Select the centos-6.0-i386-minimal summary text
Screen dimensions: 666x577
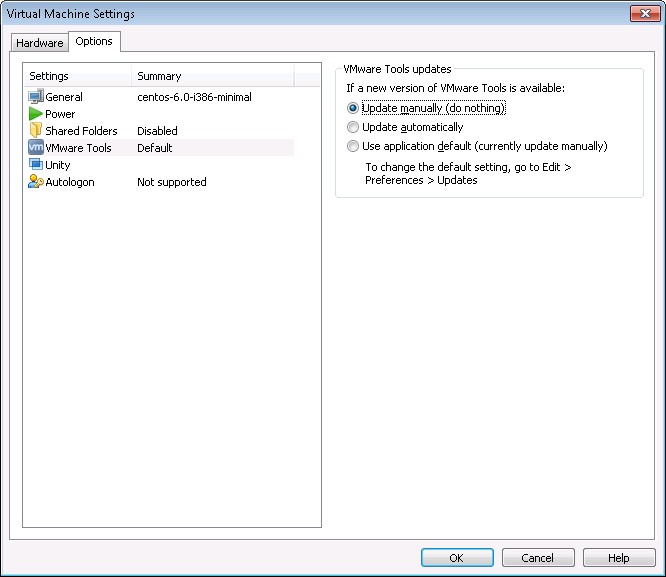pos(194,97)
